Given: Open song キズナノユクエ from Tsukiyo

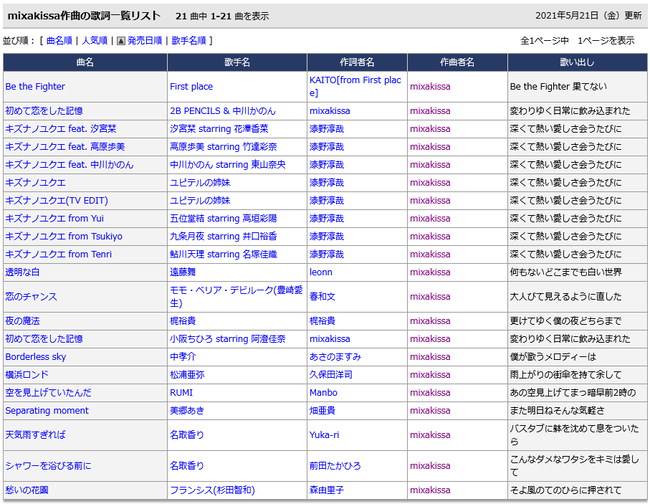Looking at the screenshot, I should pos(64,236).
